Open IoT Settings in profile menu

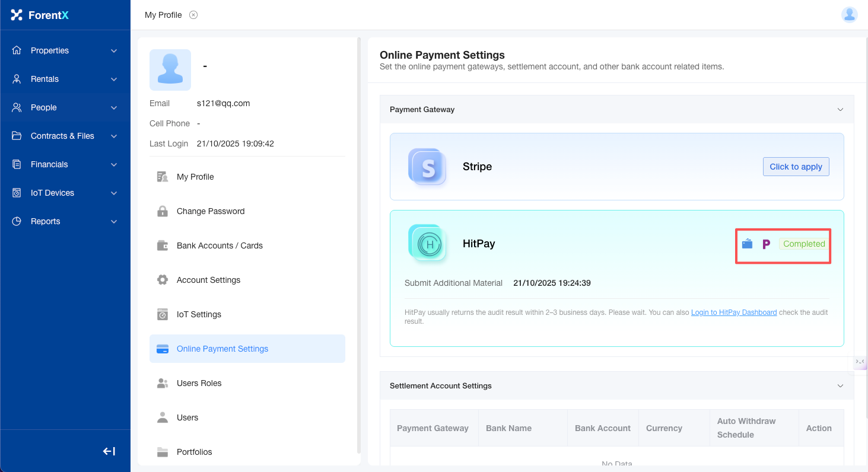(199, 314)
